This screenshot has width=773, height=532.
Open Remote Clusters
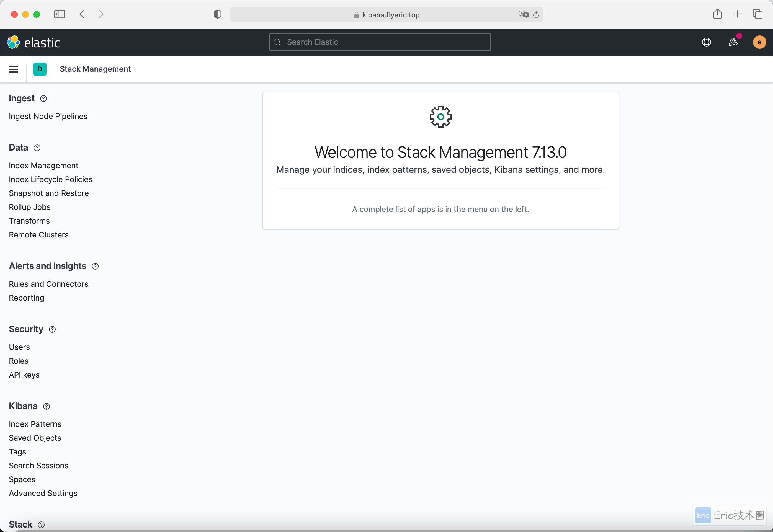click(39, 235)
